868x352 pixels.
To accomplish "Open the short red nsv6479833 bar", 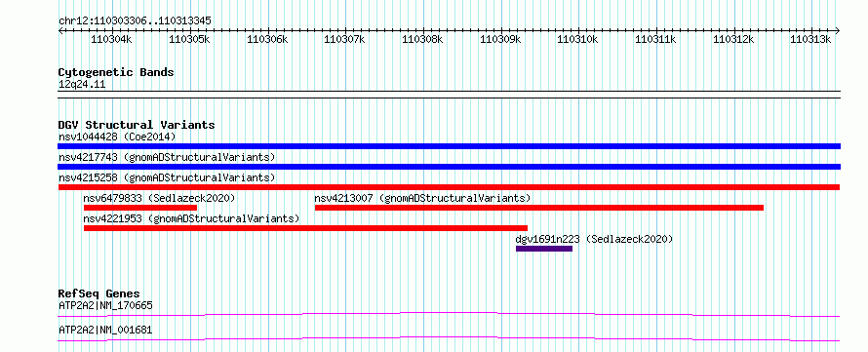I will point(140,208).
